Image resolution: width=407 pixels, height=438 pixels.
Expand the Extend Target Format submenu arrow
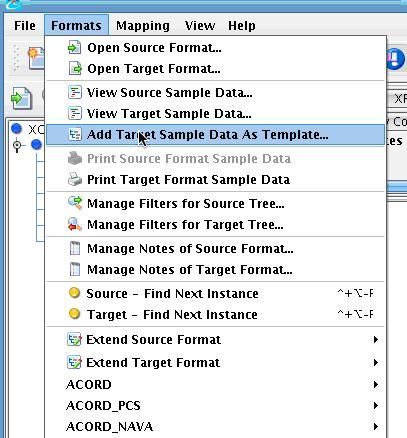[376, 362]
